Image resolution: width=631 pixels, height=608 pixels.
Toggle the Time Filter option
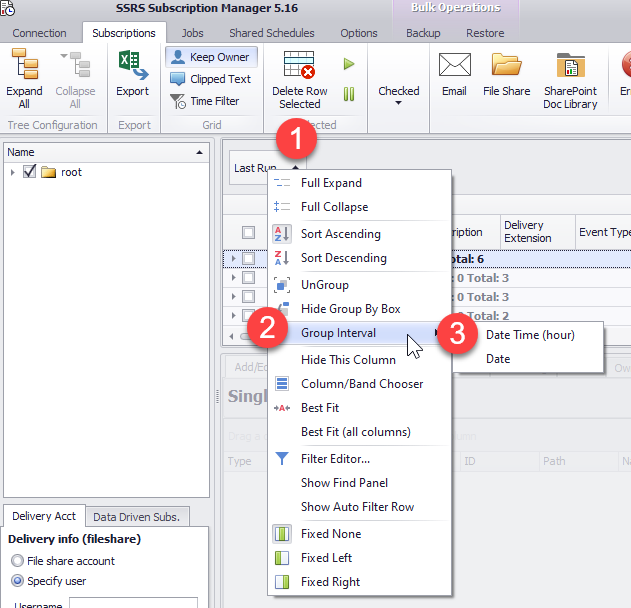click(205, 101)
